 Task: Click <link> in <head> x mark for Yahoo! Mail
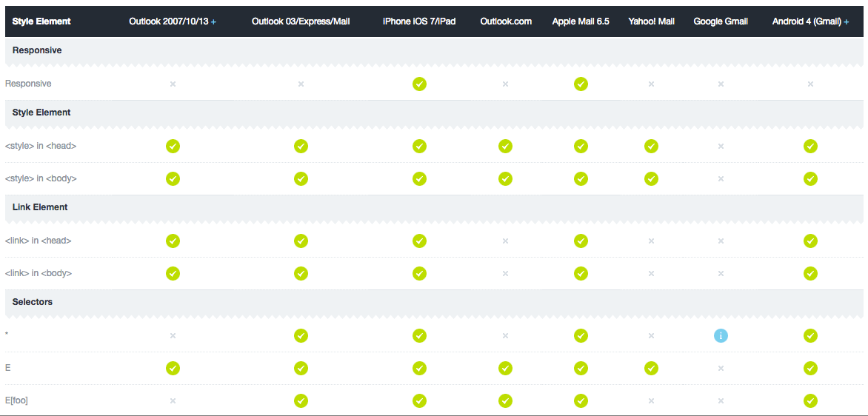(651, 241)
